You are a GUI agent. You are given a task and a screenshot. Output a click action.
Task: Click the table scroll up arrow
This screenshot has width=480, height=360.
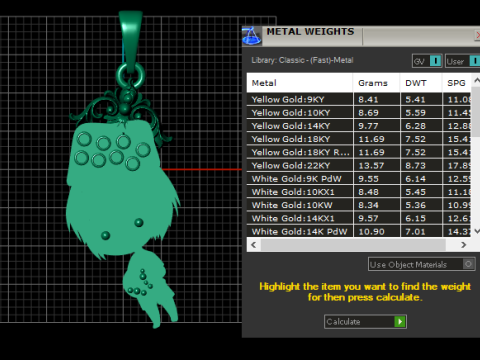click(x=476, y=80)
